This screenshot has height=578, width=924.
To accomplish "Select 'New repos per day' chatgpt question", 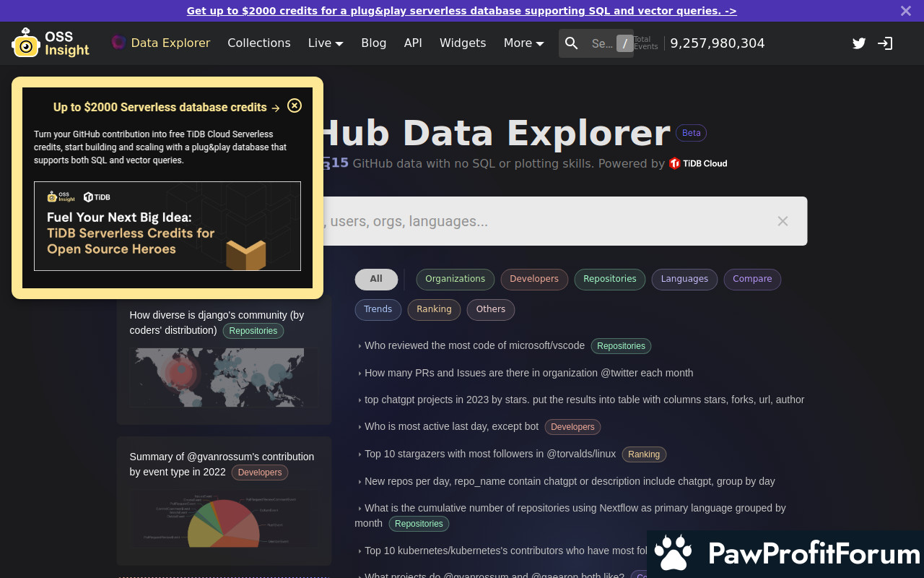I will point(570,481).
